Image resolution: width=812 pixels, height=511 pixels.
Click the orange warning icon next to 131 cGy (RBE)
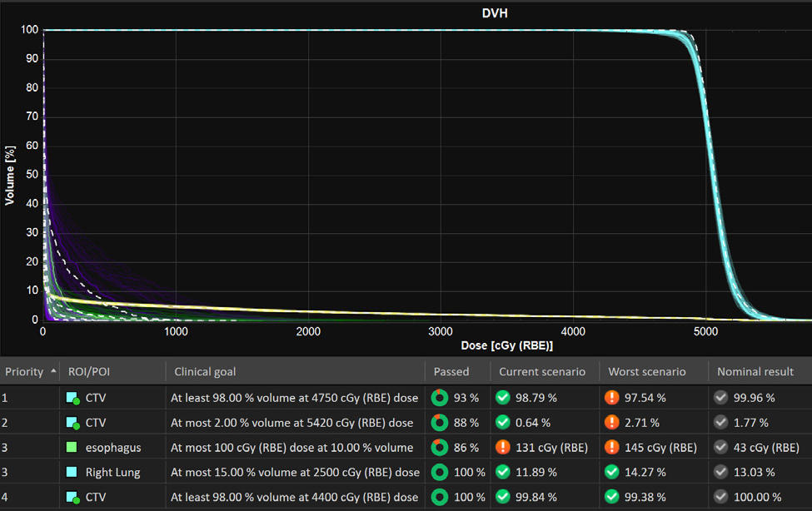point(503,448)
